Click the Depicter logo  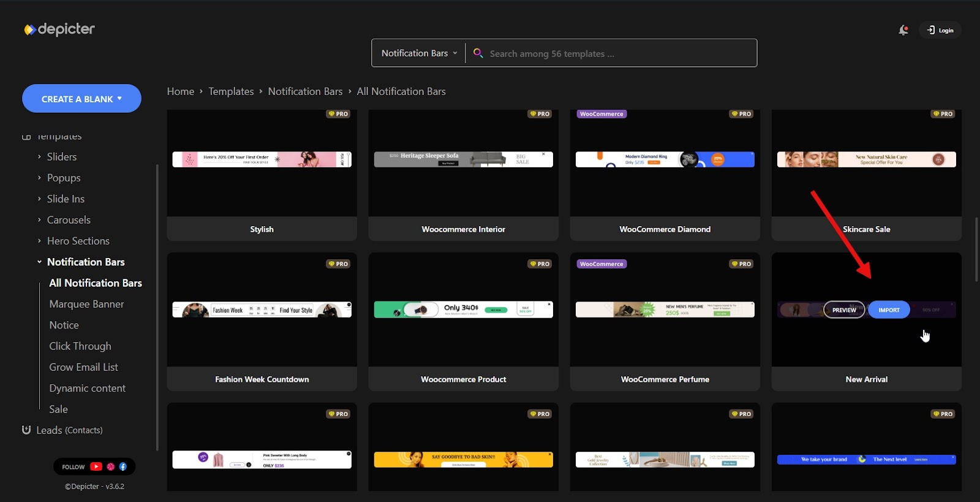pyautogui.click(x=59, y=29)
